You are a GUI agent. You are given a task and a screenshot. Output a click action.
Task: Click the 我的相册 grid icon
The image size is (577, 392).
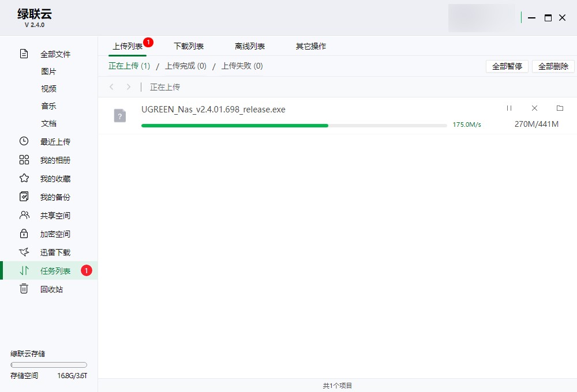click(x=24, y=160)
